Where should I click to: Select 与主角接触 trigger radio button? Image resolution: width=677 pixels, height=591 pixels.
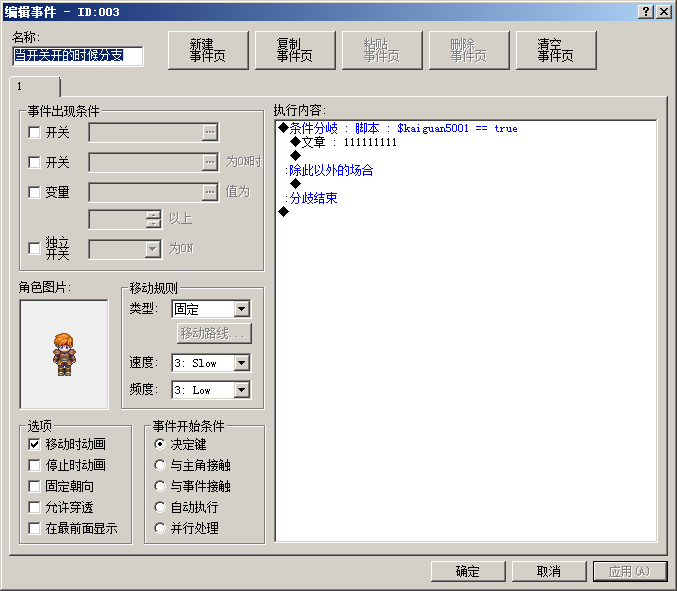pyautogui.click(x=160, y=465)
